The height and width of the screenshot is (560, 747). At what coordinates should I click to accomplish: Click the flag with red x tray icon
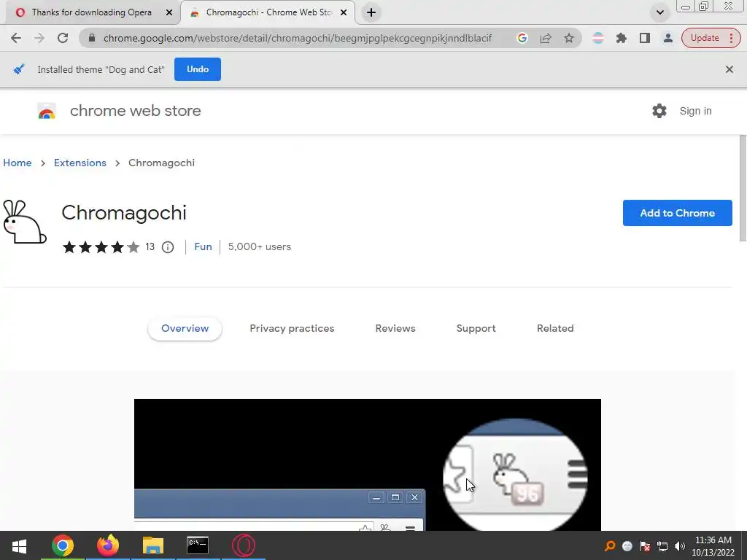645,546
